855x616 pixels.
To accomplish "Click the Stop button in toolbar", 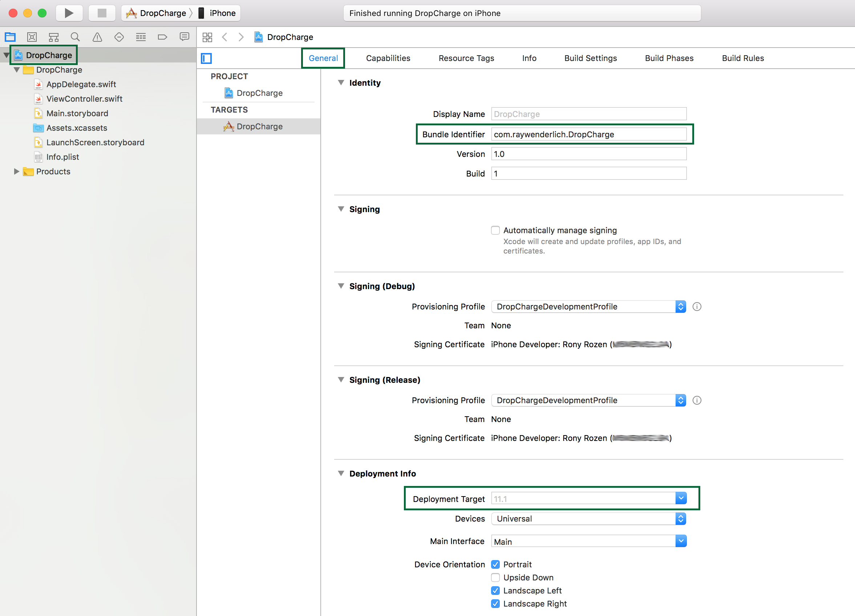I will coord(102,13).
